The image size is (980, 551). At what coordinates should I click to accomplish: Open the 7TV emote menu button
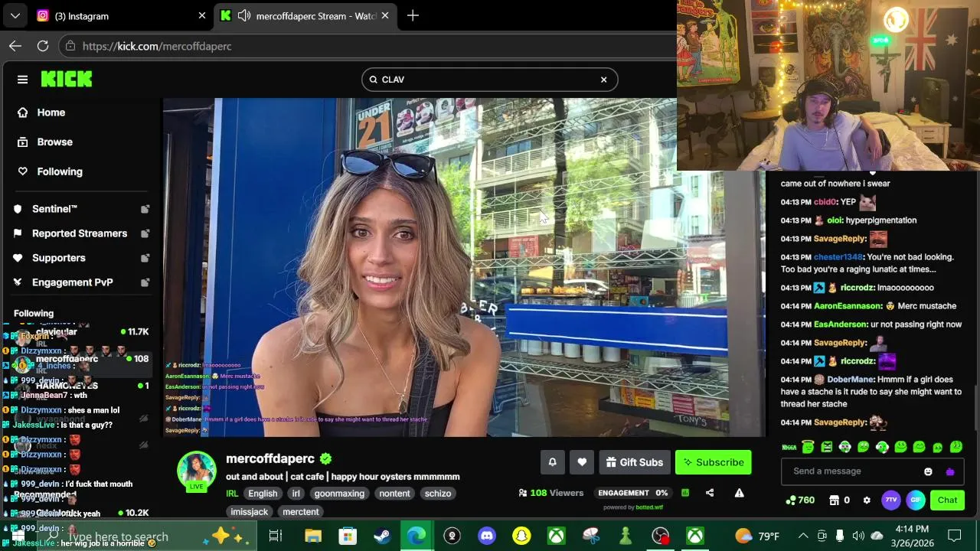point(891,500)
